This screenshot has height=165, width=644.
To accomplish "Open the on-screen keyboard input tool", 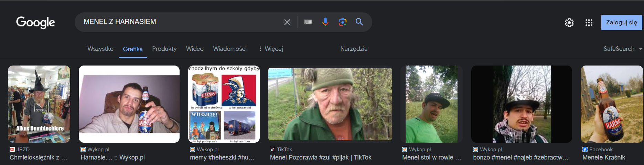I will click(x=308, y=22).
